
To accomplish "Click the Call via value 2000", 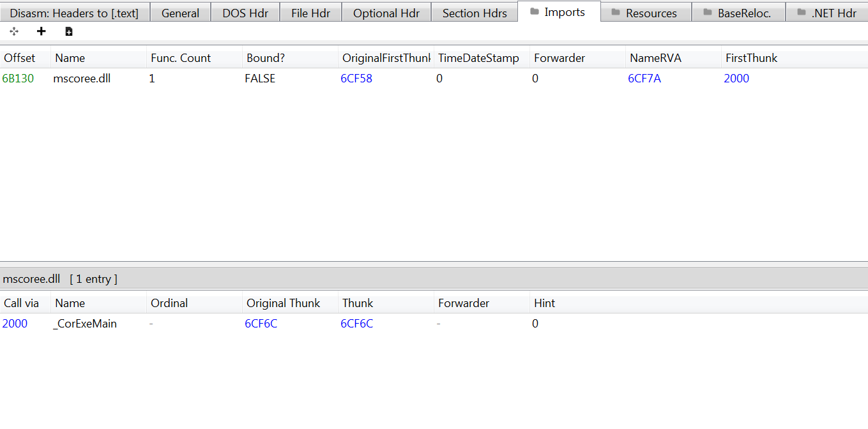I will coord(15,324).
